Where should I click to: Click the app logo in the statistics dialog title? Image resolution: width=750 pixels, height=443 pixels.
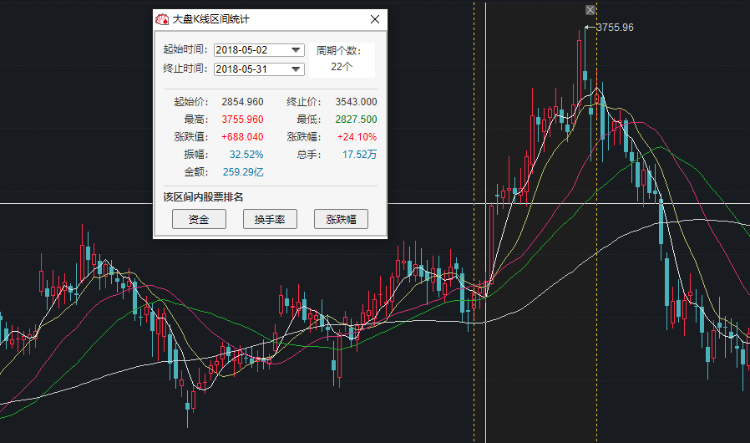(x=162, y=19)
